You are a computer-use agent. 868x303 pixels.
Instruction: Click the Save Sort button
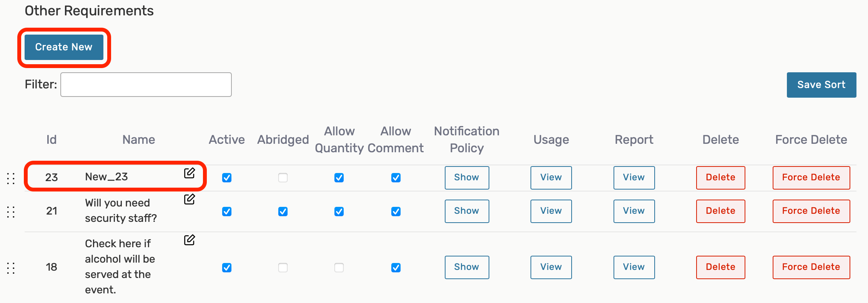(821, 85)
